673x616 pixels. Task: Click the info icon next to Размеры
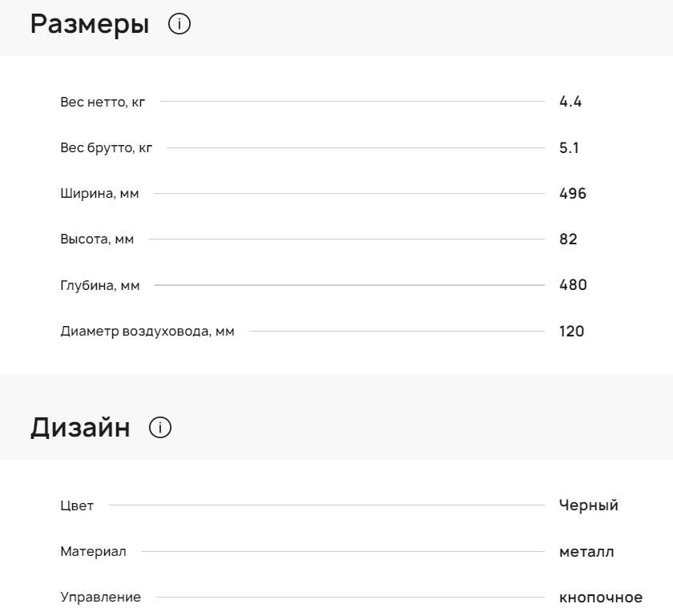click(x=179, y=25)
